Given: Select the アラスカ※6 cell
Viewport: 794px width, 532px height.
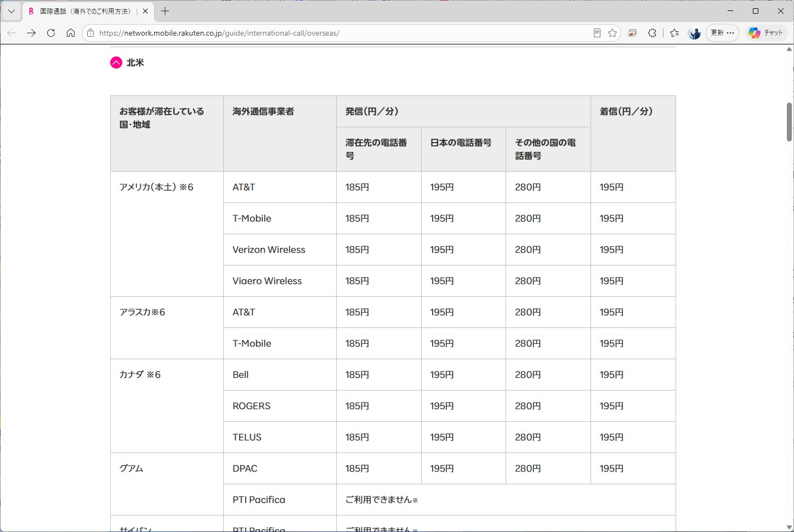Looking at the screenshot, I should pyautogui.click(x=167, y=328).
